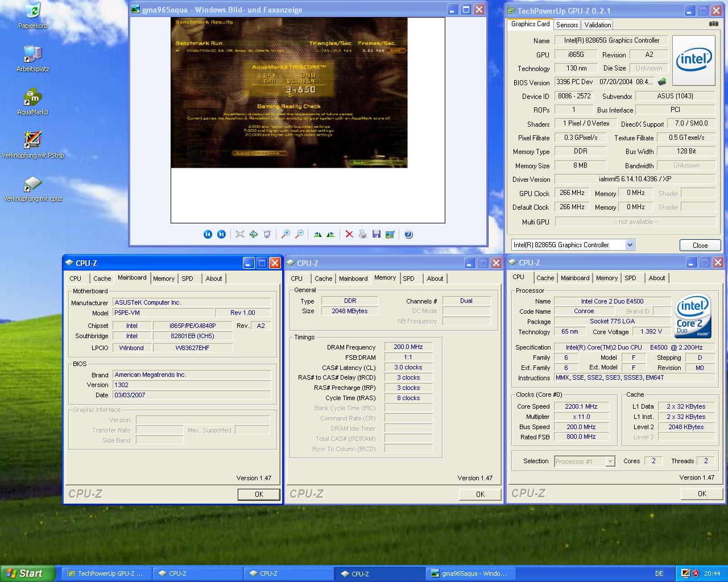The height and width of the screenshot is (582, 728).
Task: Click OK in Memory CPU-Z window
Action: pos(480,494)
